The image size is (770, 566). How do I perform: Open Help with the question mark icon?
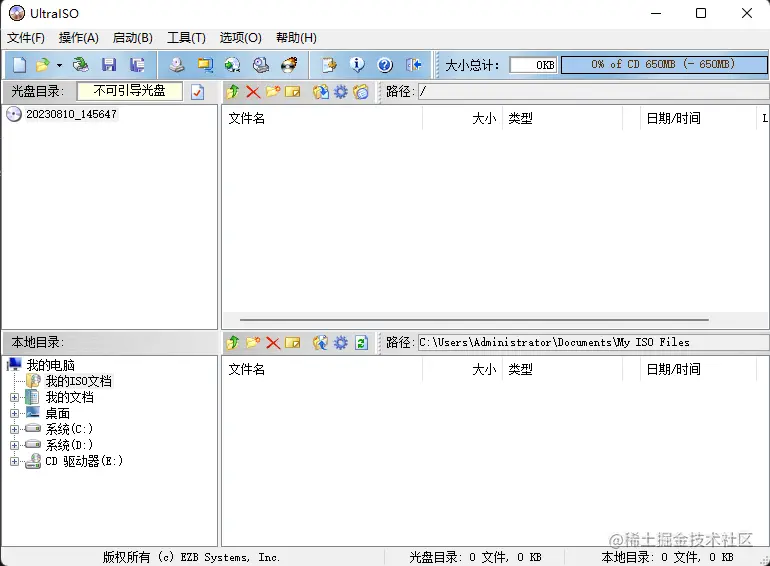point(385,65)
